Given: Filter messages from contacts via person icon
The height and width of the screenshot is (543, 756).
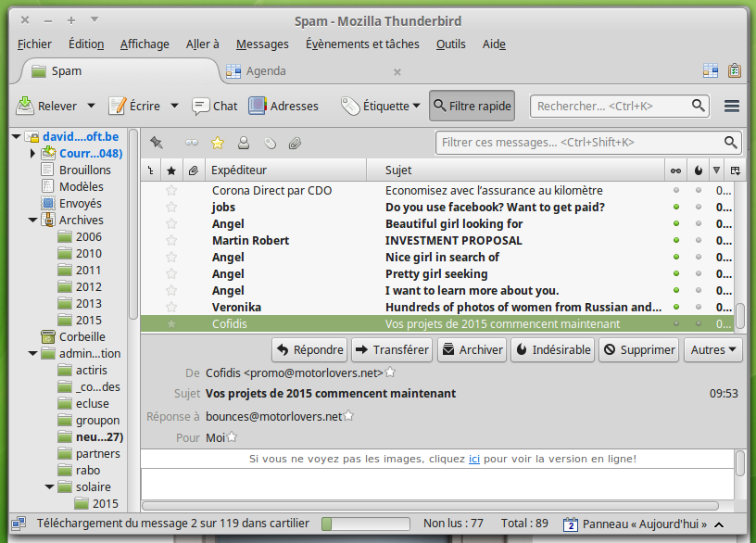Looking at the screenshot, I should [x=244, y=143].
